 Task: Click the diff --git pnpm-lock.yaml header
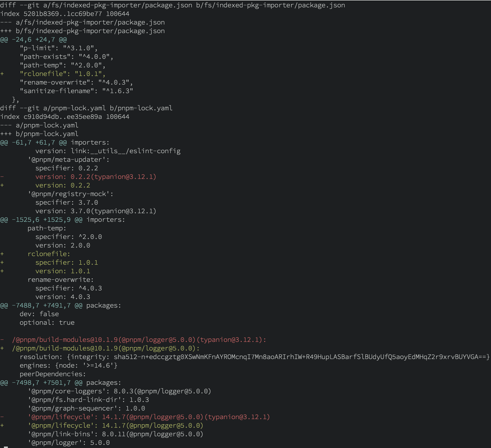coord(86,108)
